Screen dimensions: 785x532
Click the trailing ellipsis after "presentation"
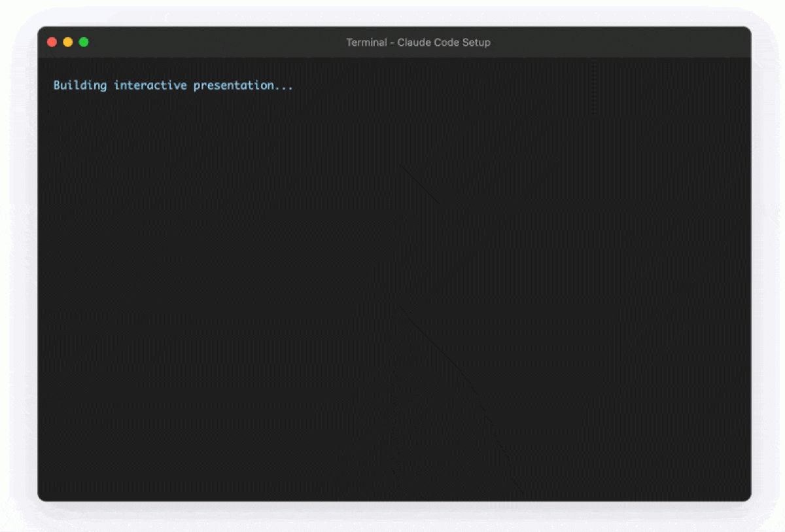tap(283, 86)
